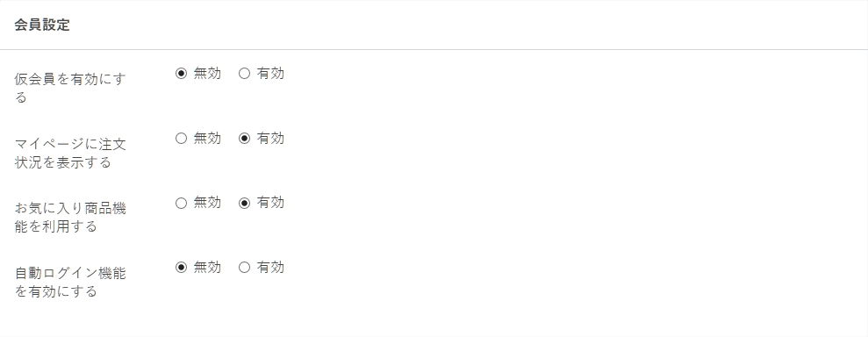Click 無効 label text in お気に入り商品 row
Screen dimensions: 868x337
(x=207, y=203)
